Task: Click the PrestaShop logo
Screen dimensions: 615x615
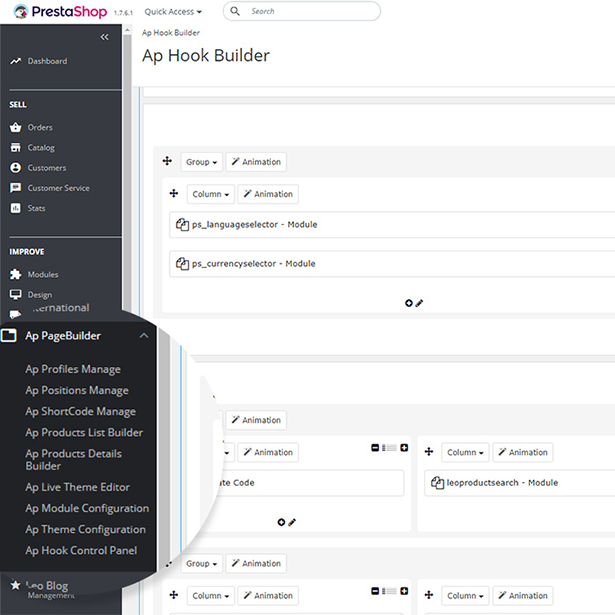Action: pos(60,11)
